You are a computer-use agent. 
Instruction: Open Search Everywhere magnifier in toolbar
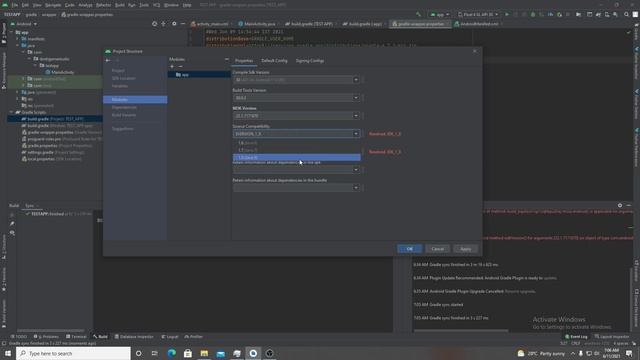(627, 14)
